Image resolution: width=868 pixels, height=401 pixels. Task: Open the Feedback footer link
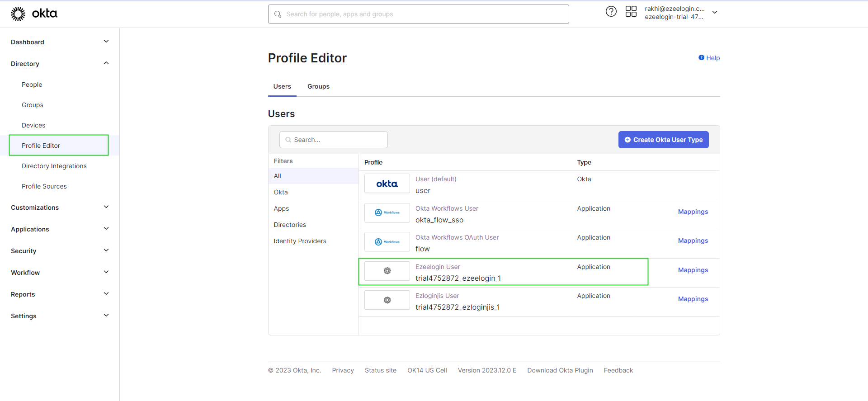pyautogui.click(x=618, y=370)
